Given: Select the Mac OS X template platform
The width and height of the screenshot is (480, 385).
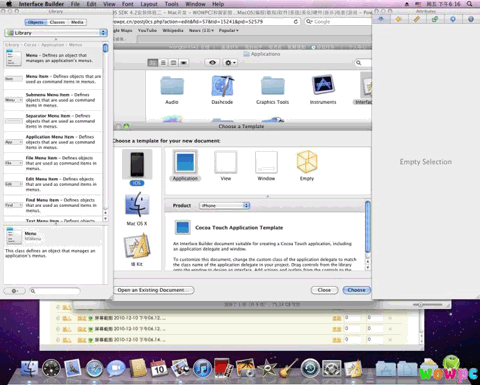Looking at the screenshot, I should (x=137, y=208).
